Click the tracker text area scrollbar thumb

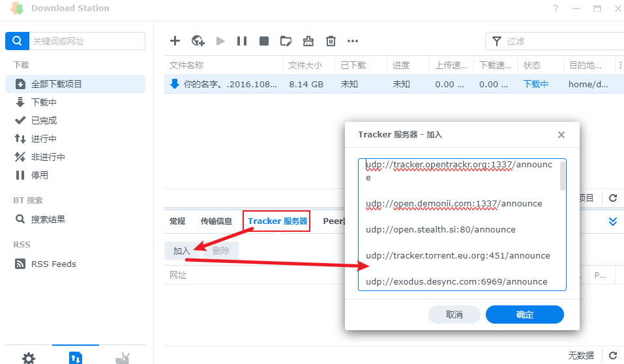(x=563, y=176)
